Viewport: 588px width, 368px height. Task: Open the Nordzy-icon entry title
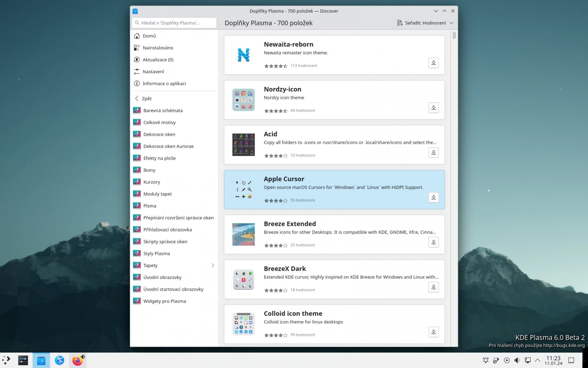(283, 89)
